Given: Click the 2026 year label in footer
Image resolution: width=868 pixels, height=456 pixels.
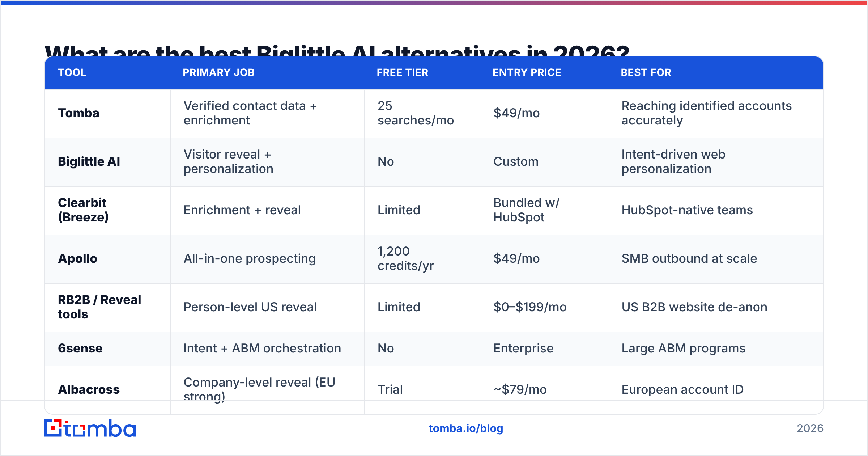Looking at the screenshot, I should [810, 428].
